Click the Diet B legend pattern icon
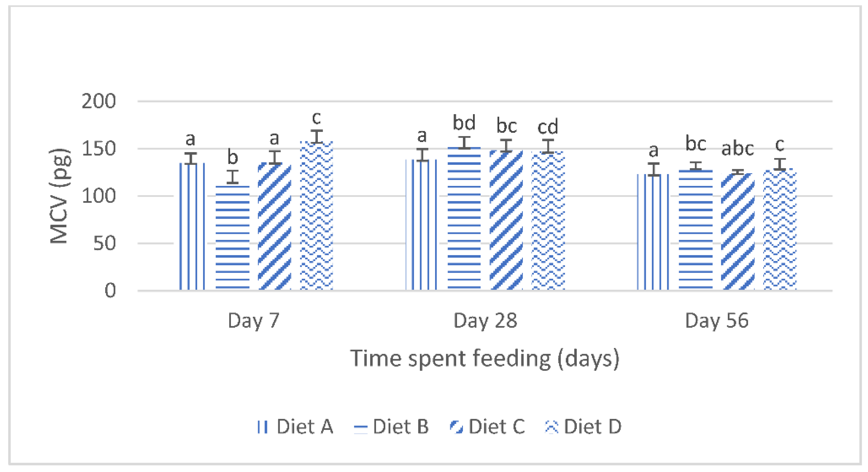The width and height of the screenshot is (868, 472). coord(360,428)
